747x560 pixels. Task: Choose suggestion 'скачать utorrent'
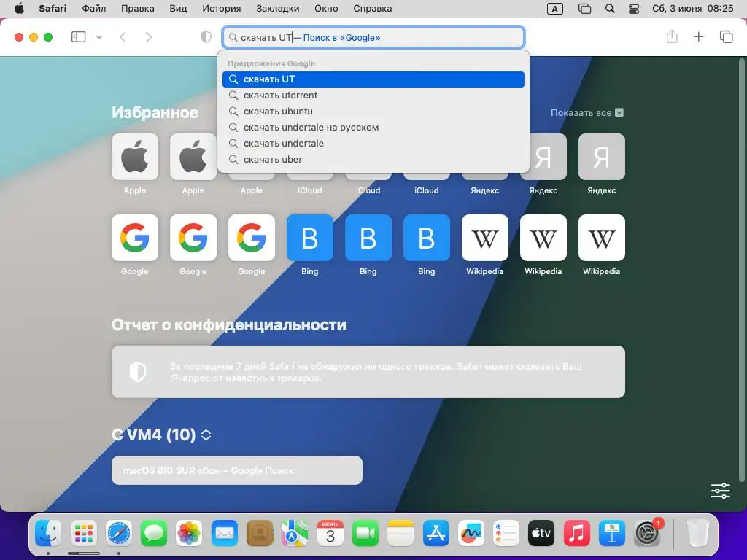click(x=373, y=96)
